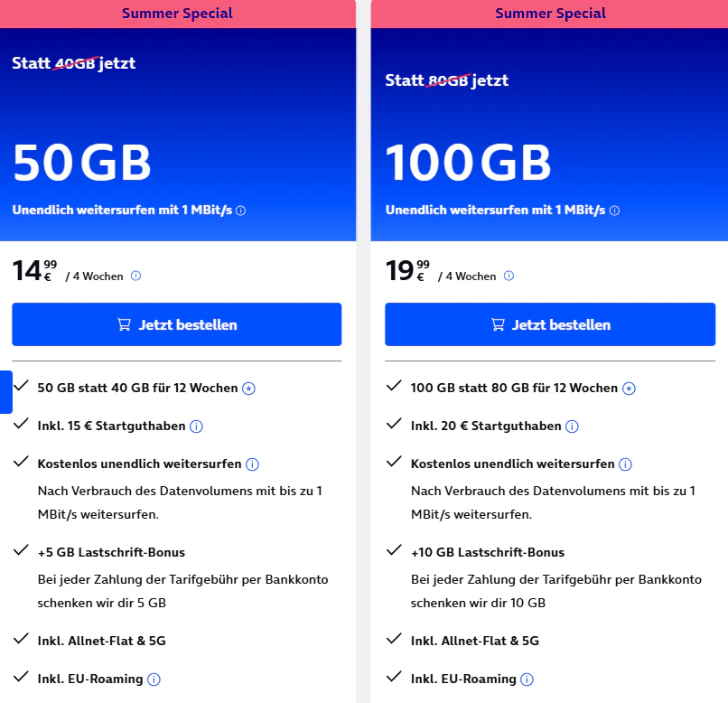This screenshot has width=728, height=703.
Task: Click info icon next to 50 GB 1 MBit/s text
Action: tap(240, 211)
